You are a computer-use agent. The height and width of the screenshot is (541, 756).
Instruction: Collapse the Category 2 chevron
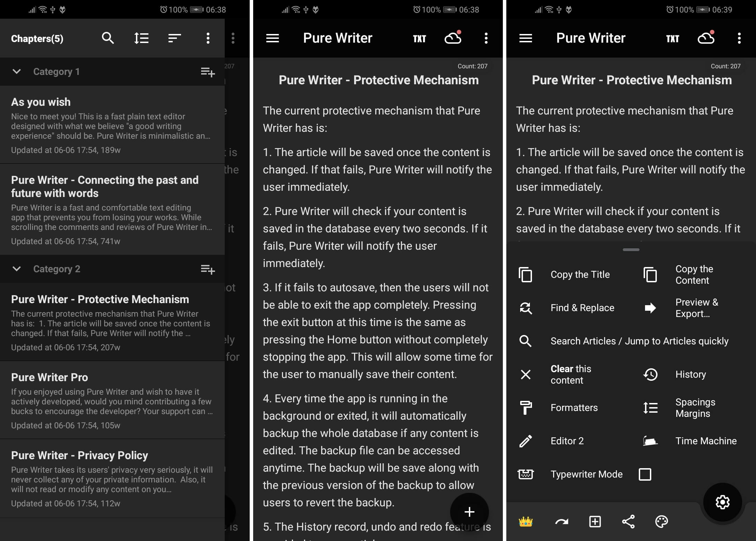(x=17, y=269)
